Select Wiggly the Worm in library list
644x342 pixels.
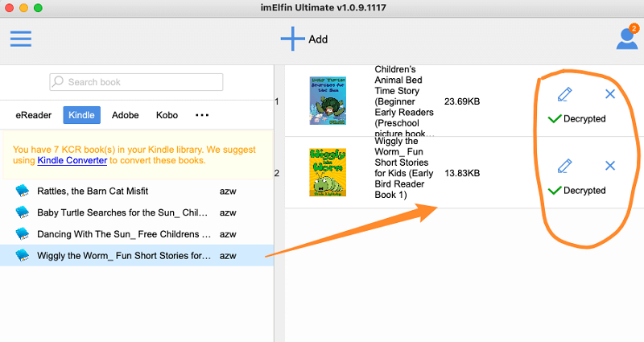point(137,255)
